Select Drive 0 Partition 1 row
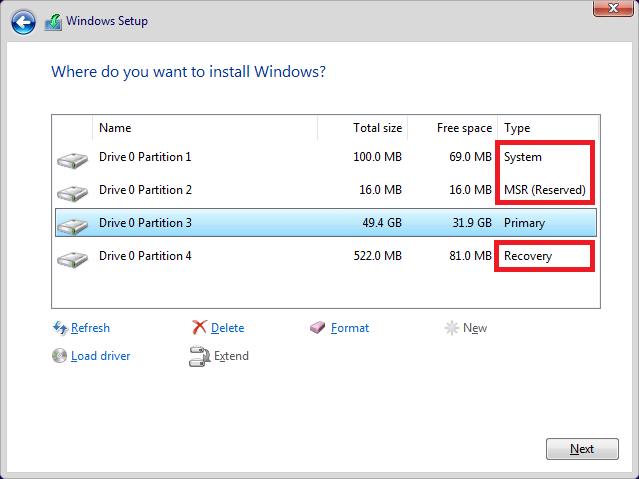This screenshot has width=639, height=479. coord(326,157)
